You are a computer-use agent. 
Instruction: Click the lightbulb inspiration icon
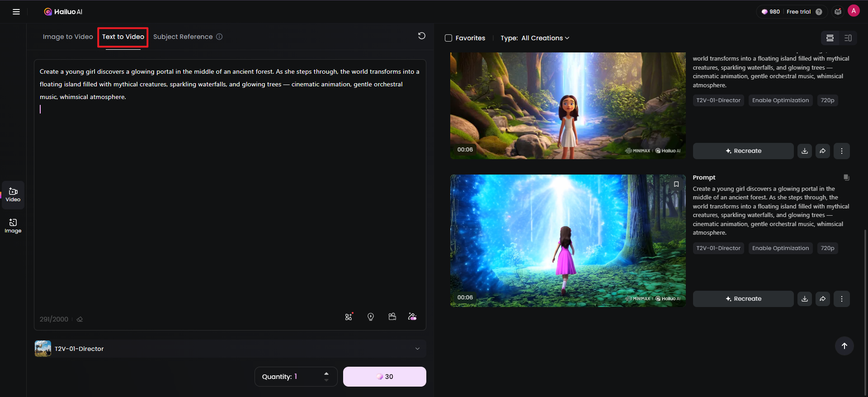point(371,317)
